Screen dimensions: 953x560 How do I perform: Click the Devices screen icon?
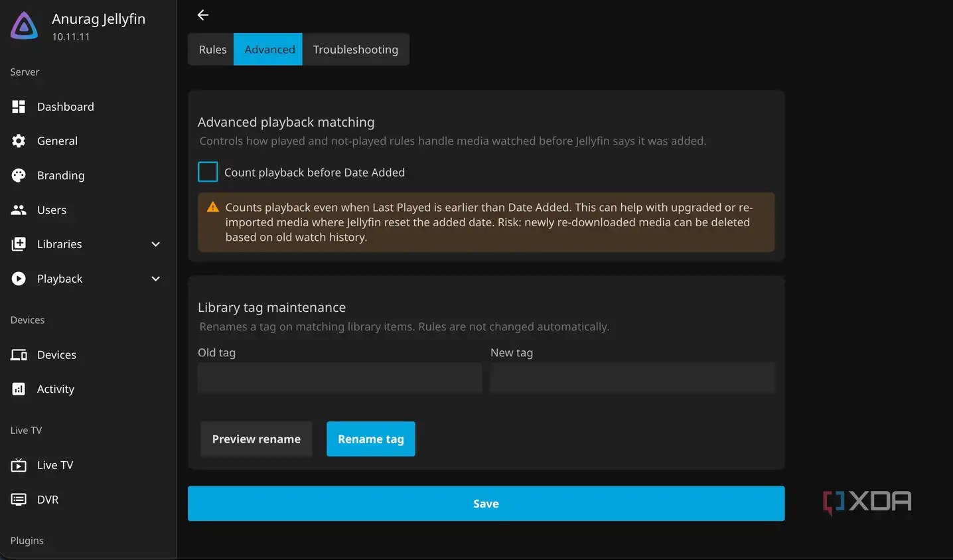[19, 355]
